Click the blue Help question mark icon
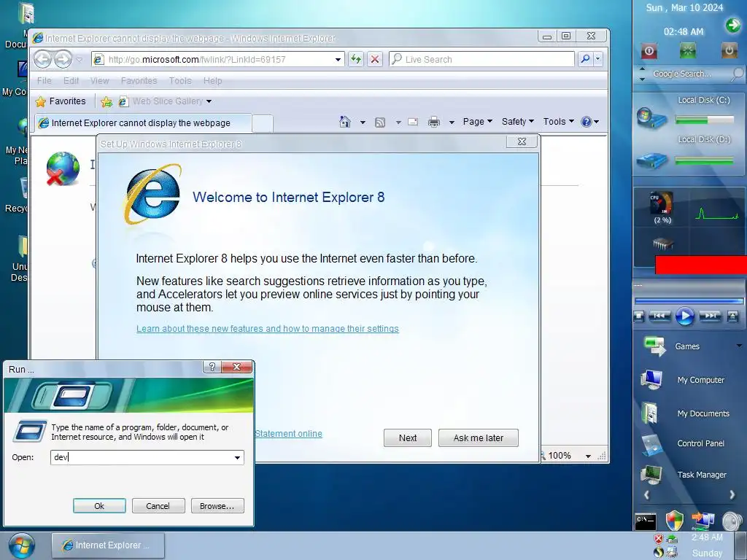747x560 pixels. point(587,122)
